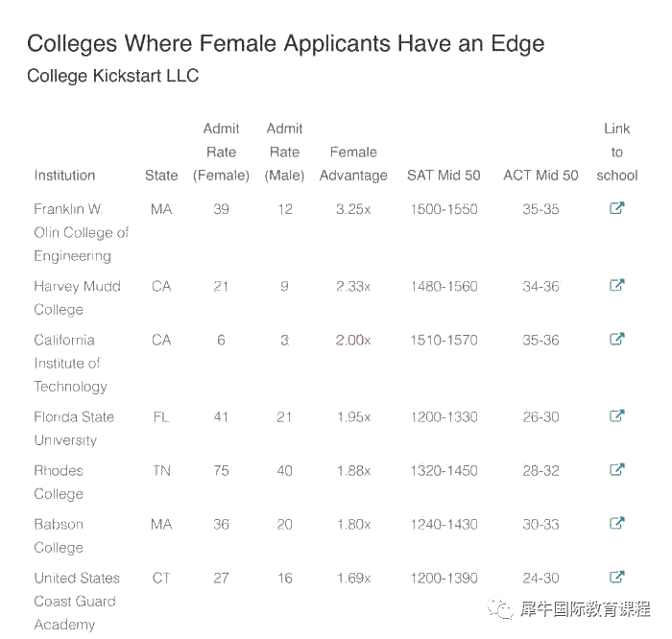Open California Institute of Technology link icon
The height and width of the screenshot is (639, 672).
click(616, 340)
